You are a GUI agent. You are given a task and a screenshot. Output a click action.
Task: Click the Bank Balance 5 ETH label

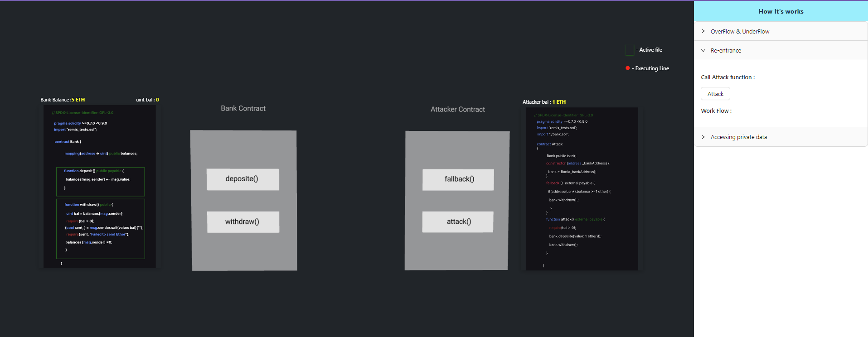tap(63, 100)
